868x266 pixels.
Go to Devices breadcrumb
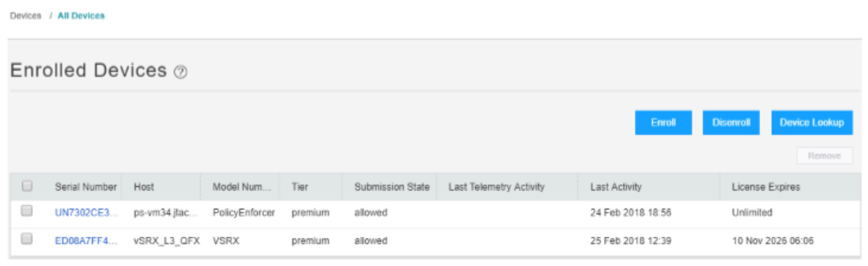[x=25, y=16]
